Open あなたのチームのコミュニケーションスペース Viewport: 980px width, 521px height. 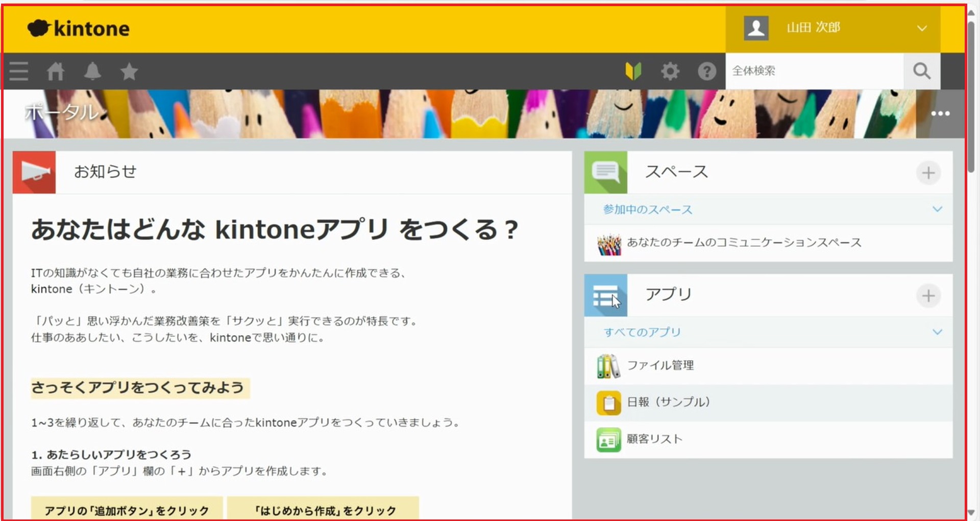pyautogui.click(x=744, y=243)
